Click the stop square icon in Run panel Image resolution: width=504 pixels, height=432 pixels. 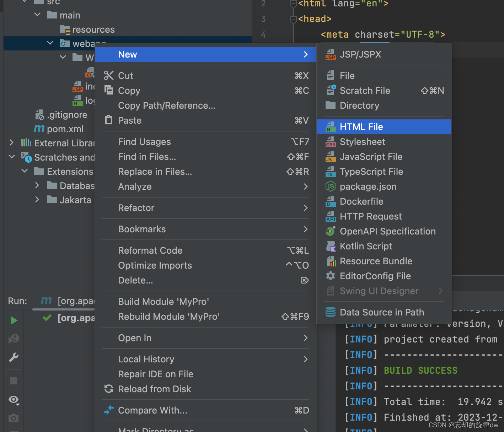(x=14, y=381)
